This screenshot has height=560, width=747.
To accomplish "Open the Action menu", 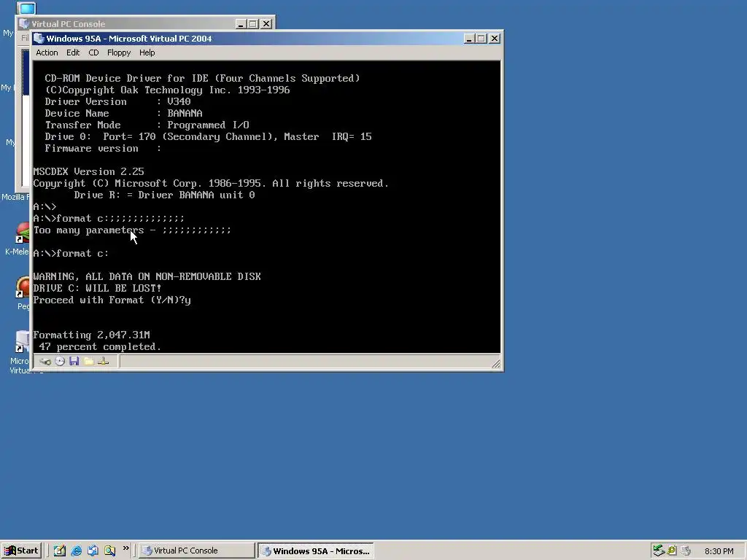I will (x=47, y=52).
